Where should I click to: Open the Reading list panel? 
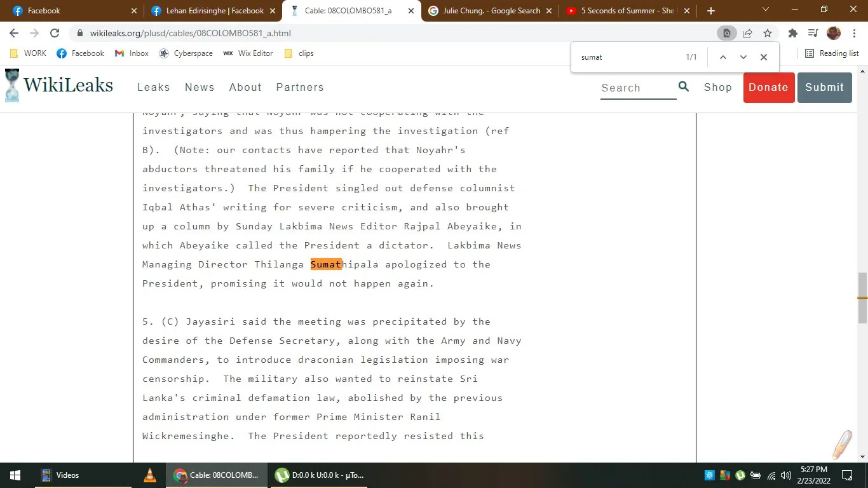(832, 53)
